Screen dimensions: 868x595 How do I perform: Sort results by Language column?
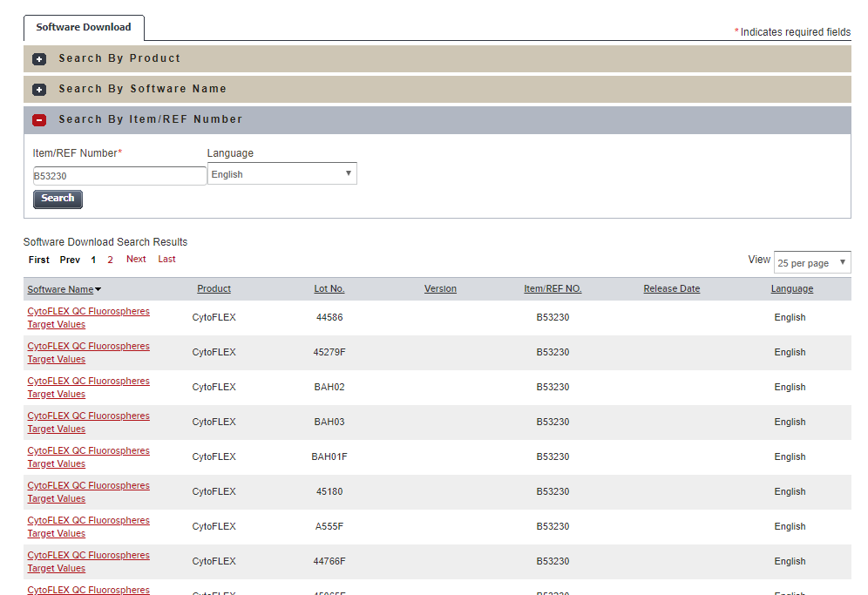click(792, 289)
